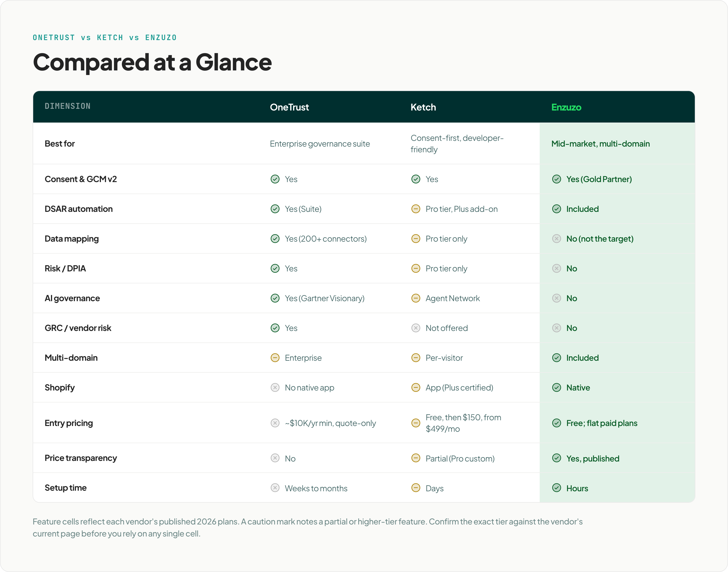Viewport: 728px width, 572px height.
Task: Click the cross icon in OneTrust Price transparency row
Action: pos(275,458)
